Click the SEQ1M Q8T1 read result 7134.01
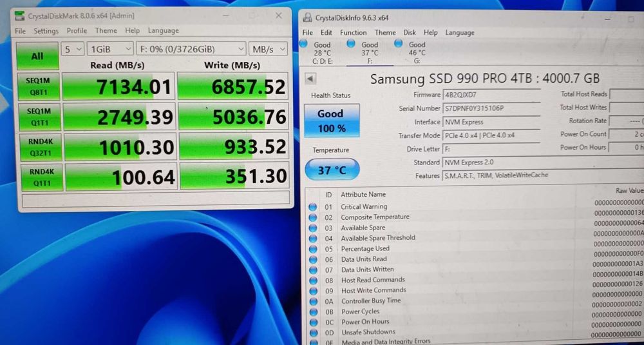 [118, 86]
